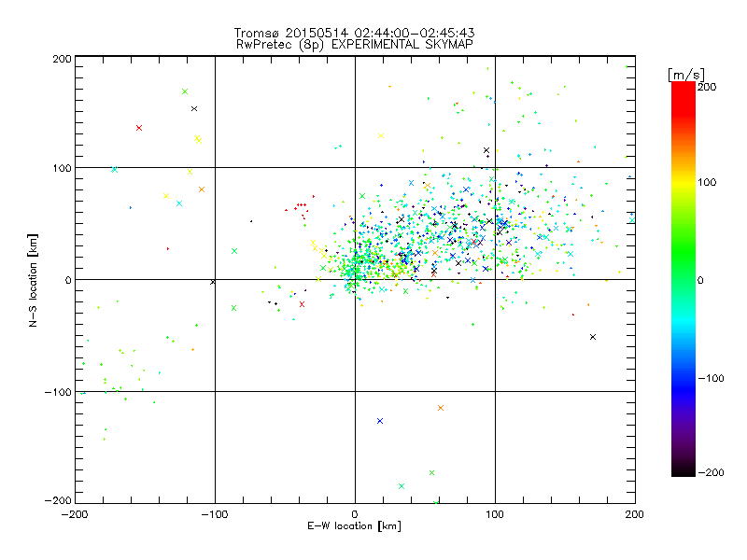Click the 'N-S location [km]' axis label
The width and height of the screenshot is (747, 560).
(33, 281)
